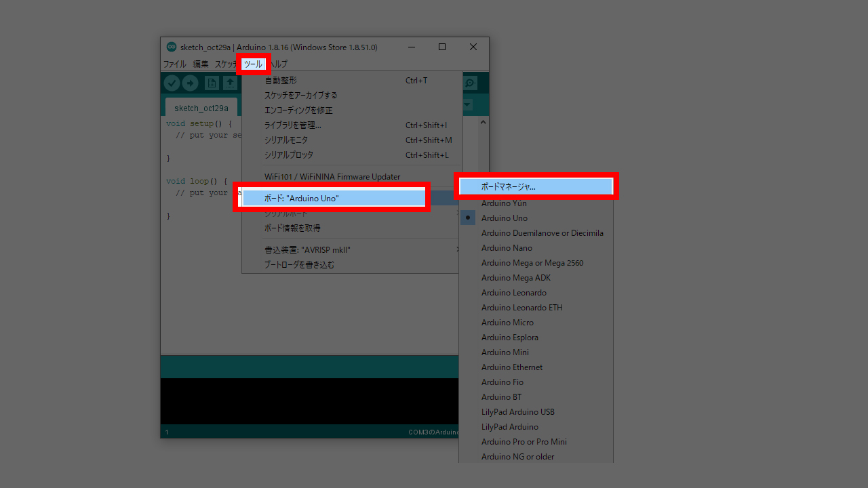Click シリアルモニタ in the tools menu
868x488 pixels.
tap(285, 140)
